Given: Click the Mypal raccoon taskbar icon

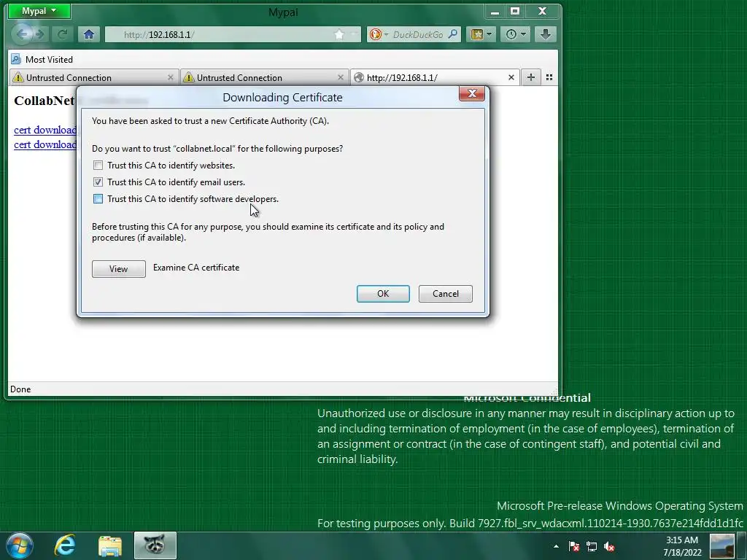Looking at the screenshot, I should 155,545.
